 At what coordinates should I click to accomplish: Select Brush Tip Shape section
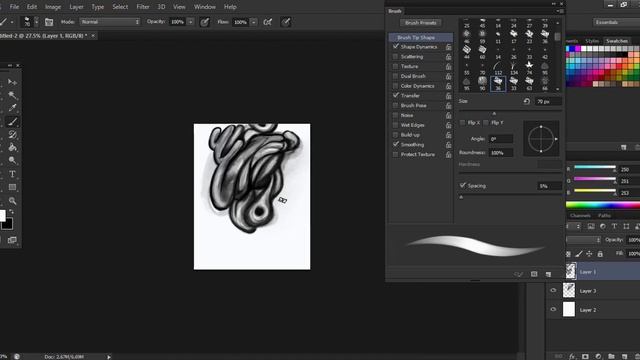pyautogui.click(x=421, y=37)
